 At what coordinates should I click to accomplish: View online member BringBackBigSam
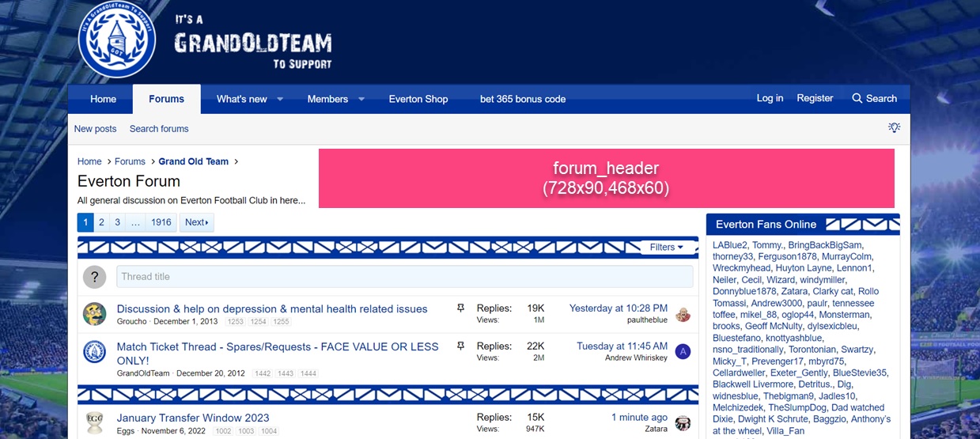pyautogui.click(x=825, y=245)
